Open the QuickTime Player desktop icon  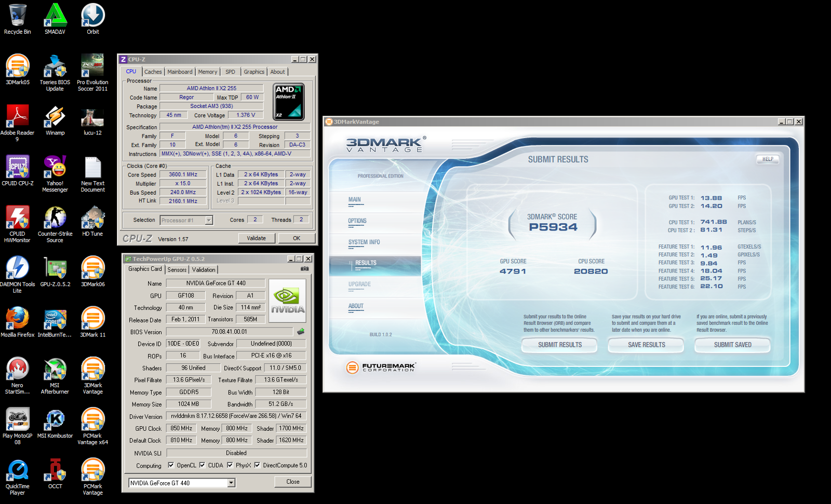pyautogui.click(x=17, y=476)
